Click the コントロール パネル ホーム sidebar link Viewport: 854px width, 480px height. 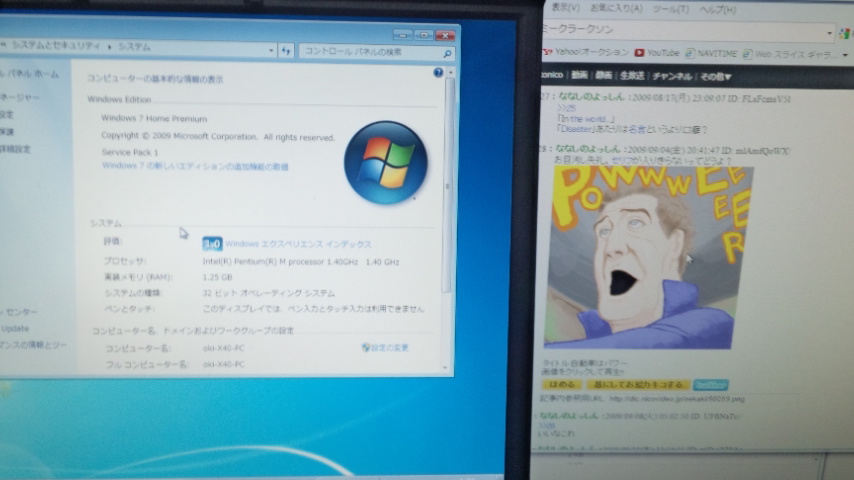[29, 73]
